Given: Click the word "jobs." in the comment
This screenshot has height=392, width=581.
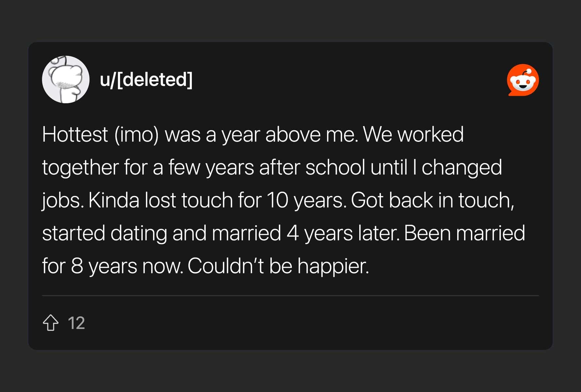Looking at the screenshot, I should coord(62,200).
